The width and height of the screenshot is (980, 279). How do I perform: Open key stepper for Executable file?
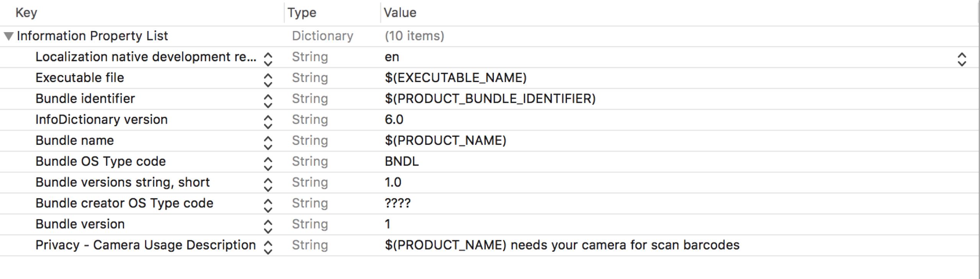pyautogui.click(x=268, y=80)
